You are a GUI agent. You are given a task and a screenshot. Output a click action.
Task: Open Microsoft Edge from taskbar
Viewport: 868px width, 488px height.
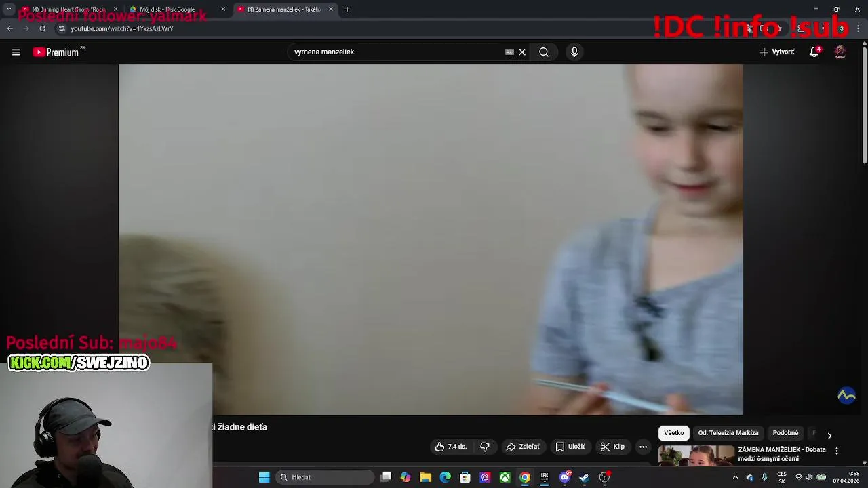pos(445,477)
